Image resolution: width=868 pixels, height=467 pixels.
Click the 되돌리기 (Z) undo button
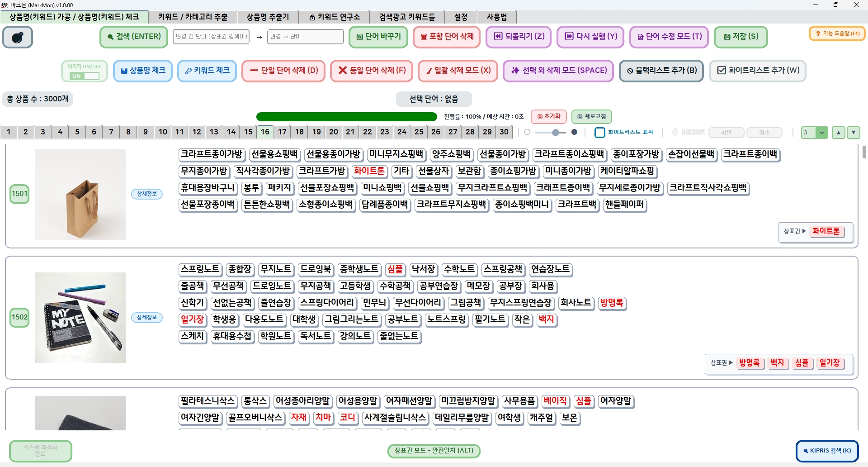519,37
